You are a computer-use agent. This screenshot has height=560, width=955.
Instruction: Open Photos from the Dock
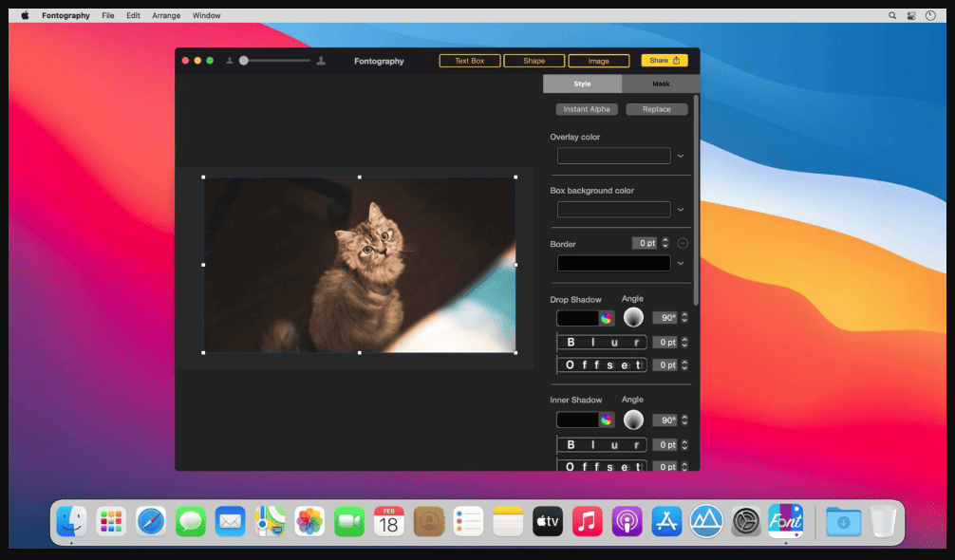coord(309,521)
